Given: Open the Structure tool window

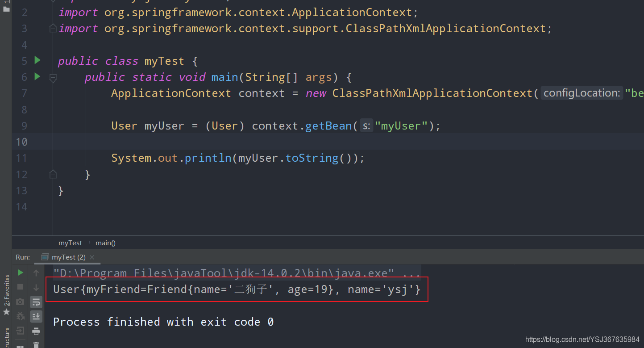Looking at the screenshot, I should [x=6, y=338].
